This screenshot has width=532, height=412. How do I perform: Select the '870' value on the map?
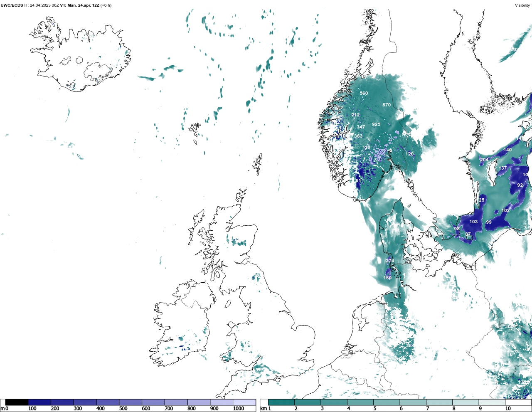[x=387, y=105]
